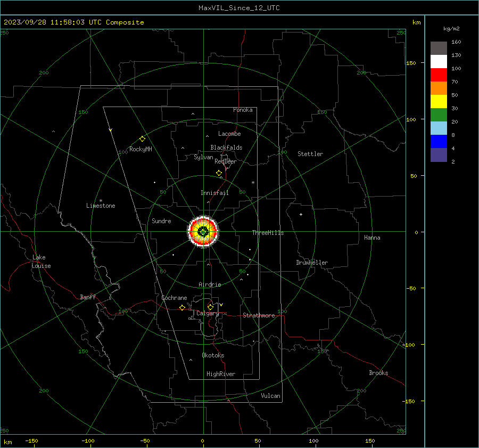Click the Drumheller label
The height and width of the screenshot is (448, 479).
tap(312, 263)
